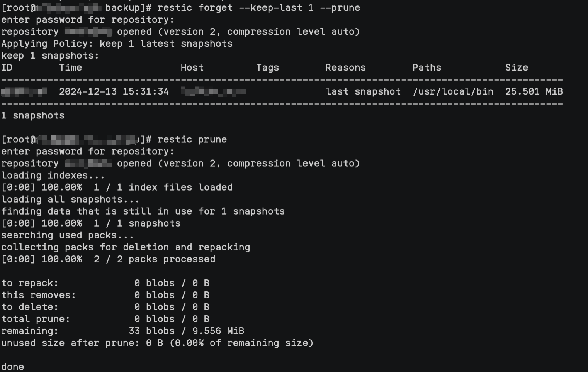Click the Reasons column header
This screenshot has height=372, width=588.
[345, 68]
